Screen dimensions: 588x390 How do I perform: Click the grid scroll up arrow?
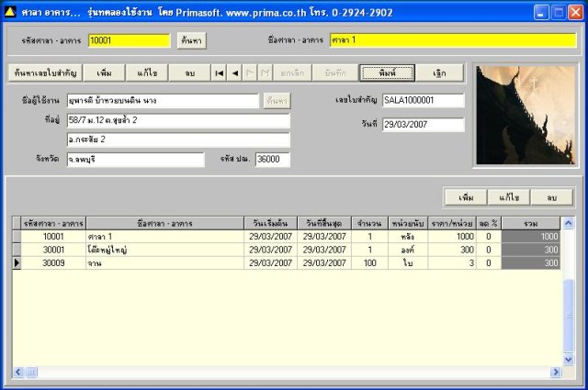pyautogui.click(x=569, y=224)
